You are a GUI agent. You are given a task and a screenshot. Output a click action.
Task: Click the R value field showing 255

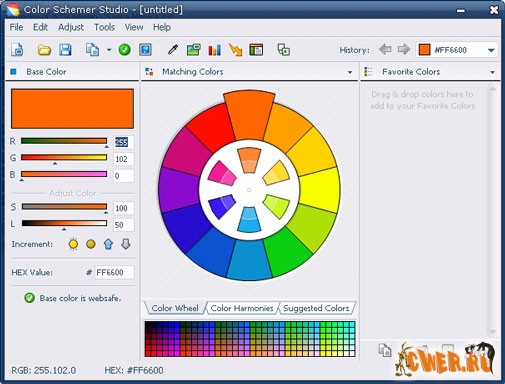(124, 142)
